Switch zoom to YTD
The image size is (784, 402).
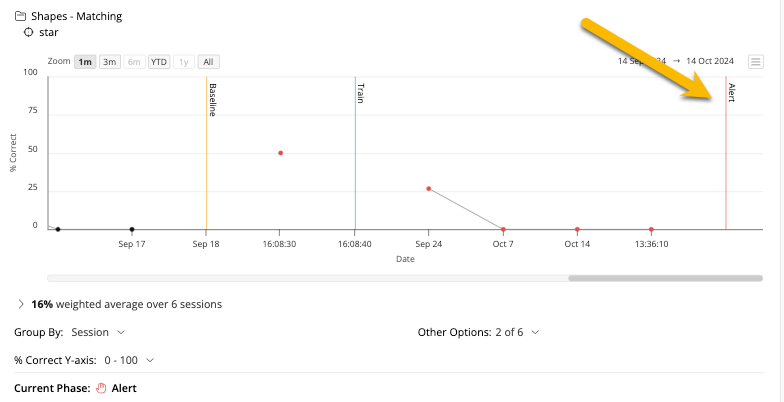coord(159,61)
